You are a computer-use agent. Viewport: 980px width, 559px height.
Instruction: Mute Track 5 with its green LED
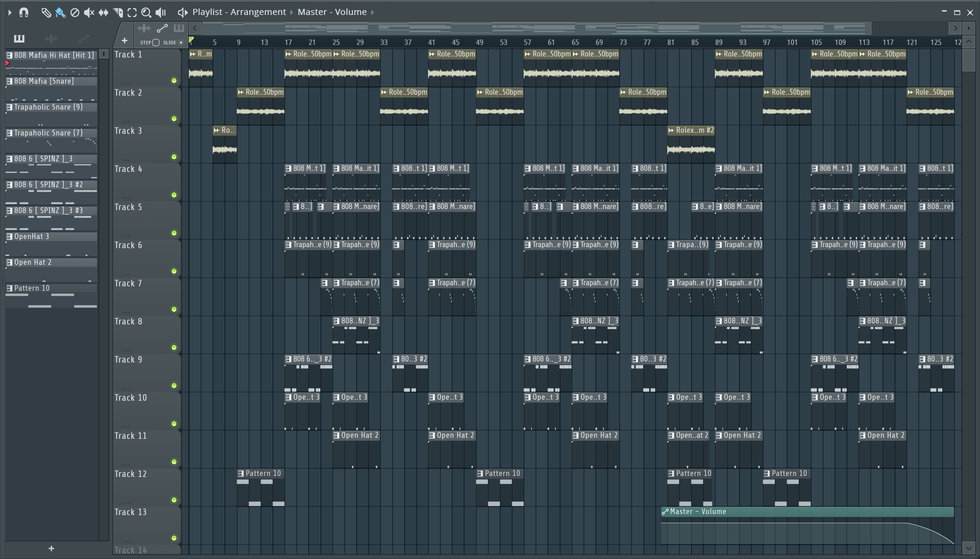point(174,233)
